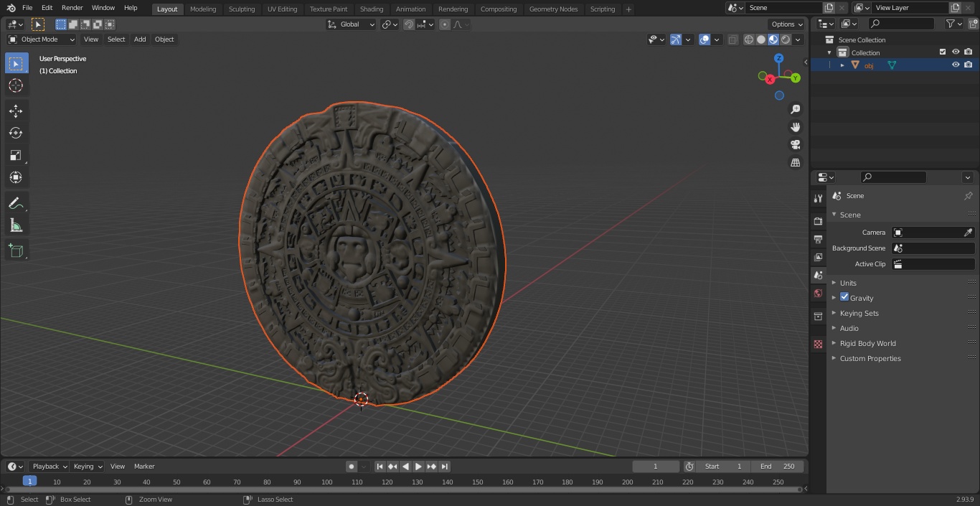Choose the Transform tool

(x=16, y=177)
